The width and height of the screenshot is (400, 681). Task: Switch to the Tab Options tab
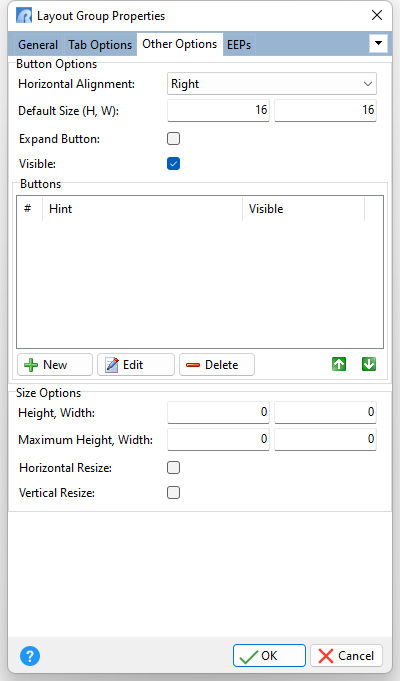pyautogui.click(x=100, y=45)
